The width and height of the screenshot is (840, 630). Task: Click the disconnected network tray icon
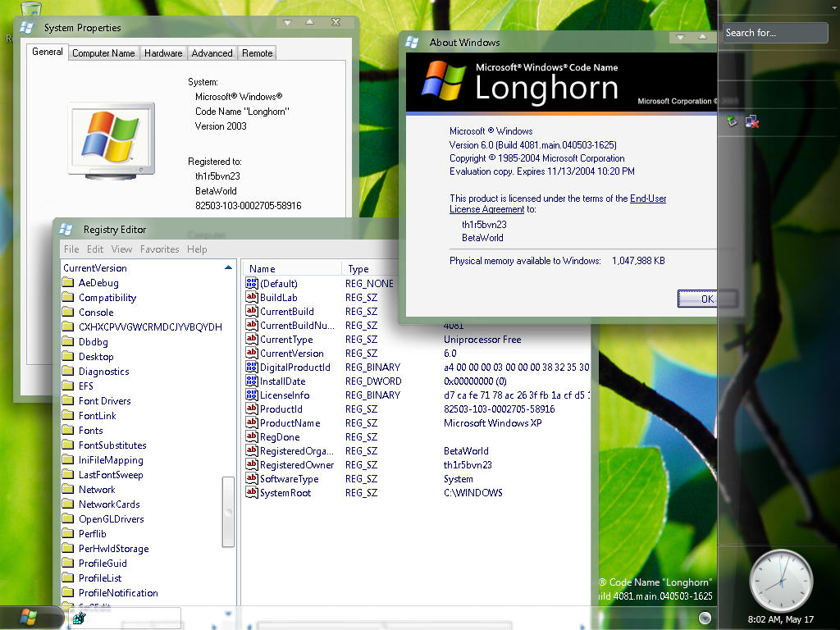[752, 122]
